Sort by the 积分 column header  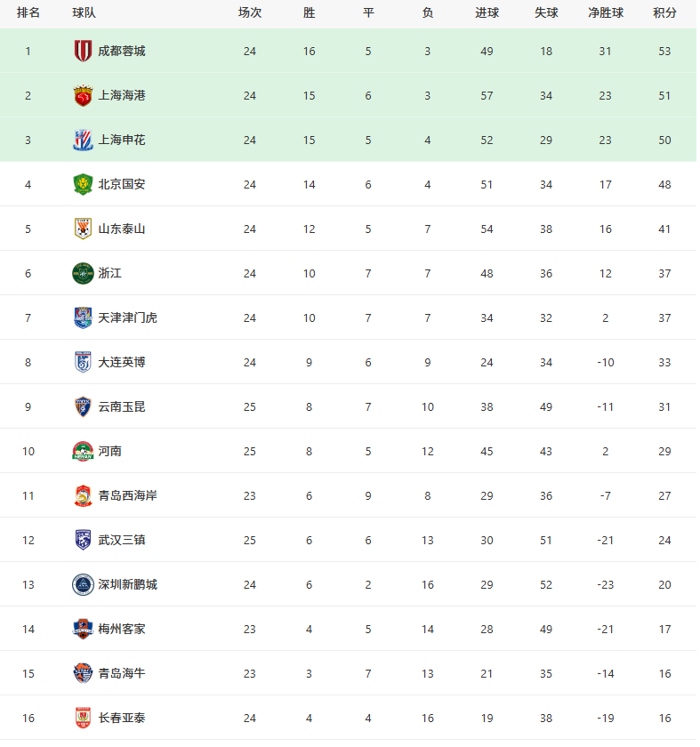pos(664,12)
